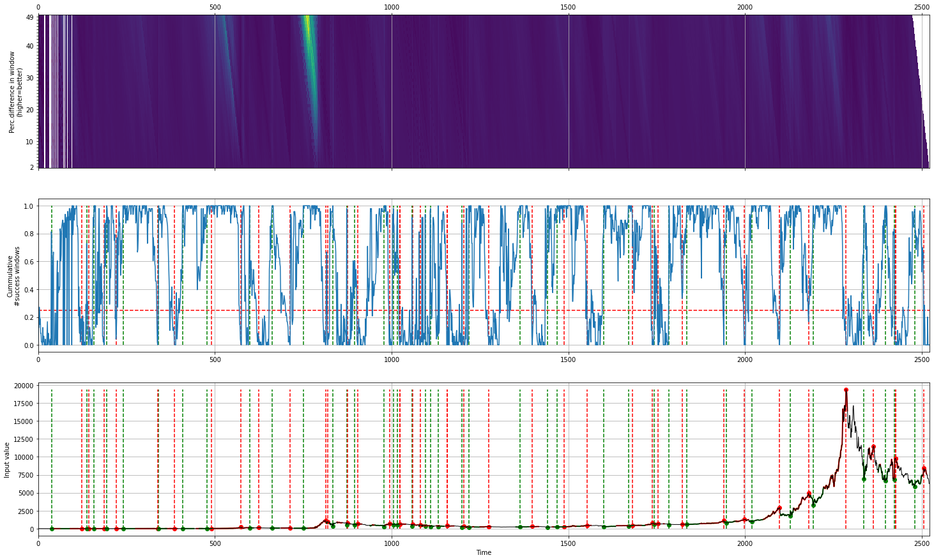Click bottom plot y-tick label '2500'
The image size is (934, 560).
tap(26, 511)
